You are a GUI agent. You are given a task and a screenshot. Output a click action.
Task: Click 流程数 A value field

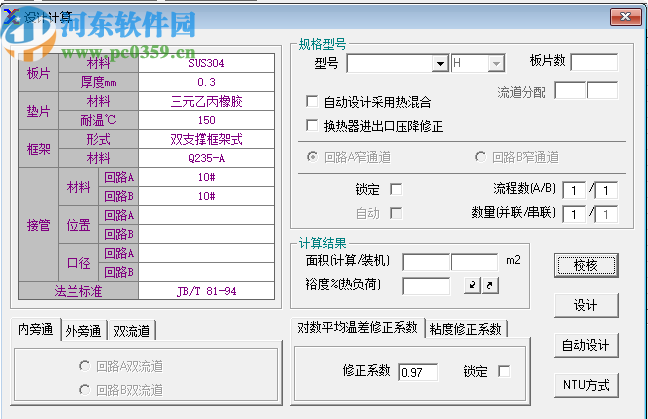574,190
